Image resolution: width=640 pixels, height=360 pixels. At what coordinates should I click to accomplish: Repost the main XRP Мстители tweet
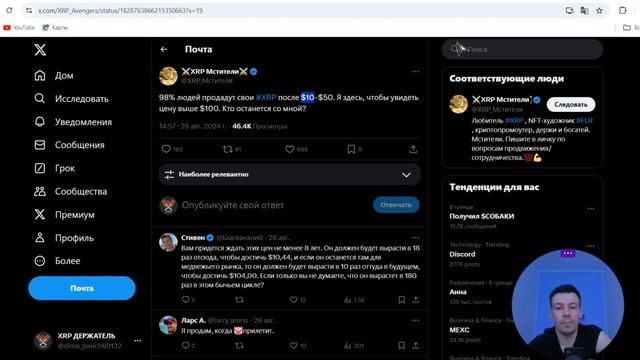coord(227,149)
